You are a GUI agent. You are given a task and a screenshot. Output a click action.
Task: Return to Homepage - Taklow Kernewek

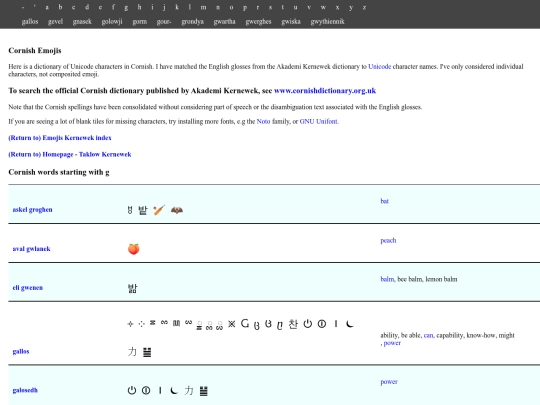[x=70, y=154]
